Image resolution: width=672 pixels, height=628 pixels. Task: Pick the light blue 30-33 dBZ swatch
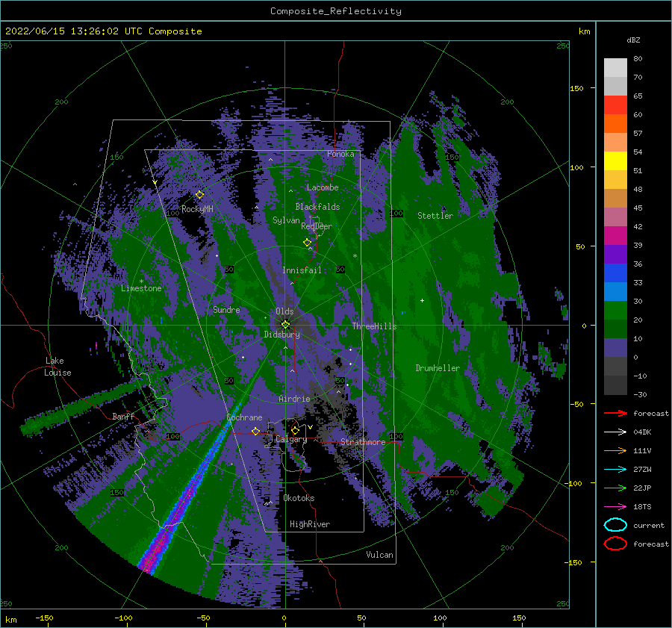615,291
